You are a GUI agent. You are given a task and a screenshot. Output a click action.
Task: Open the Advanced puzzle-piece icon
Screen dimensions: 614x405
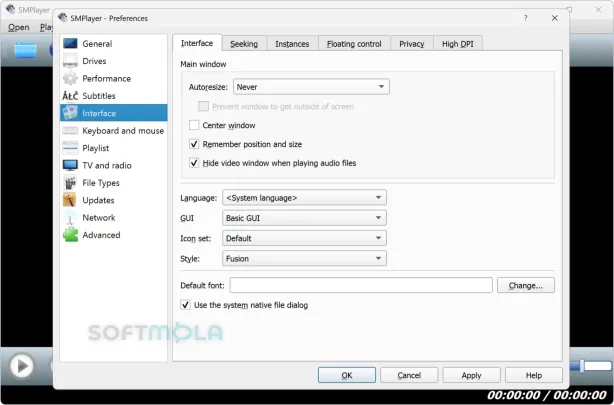coord(70,235)
